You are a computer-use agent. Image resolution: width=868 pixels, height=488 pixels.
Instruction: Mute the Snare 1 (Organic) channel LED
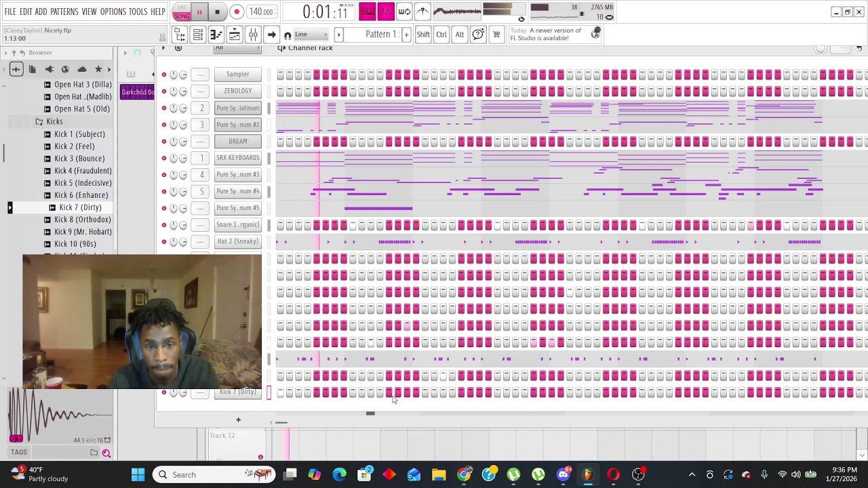pos(164,225)
